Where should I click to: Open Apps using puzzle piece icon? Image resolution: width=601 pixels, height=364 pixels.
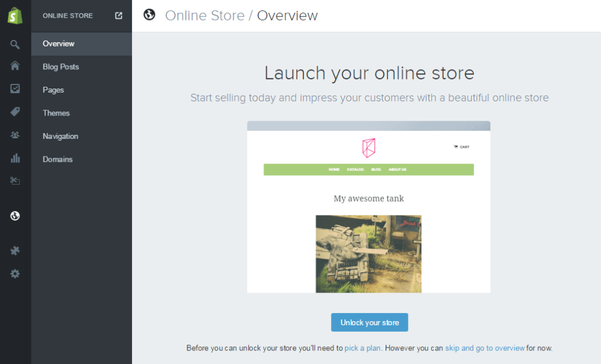15,250
